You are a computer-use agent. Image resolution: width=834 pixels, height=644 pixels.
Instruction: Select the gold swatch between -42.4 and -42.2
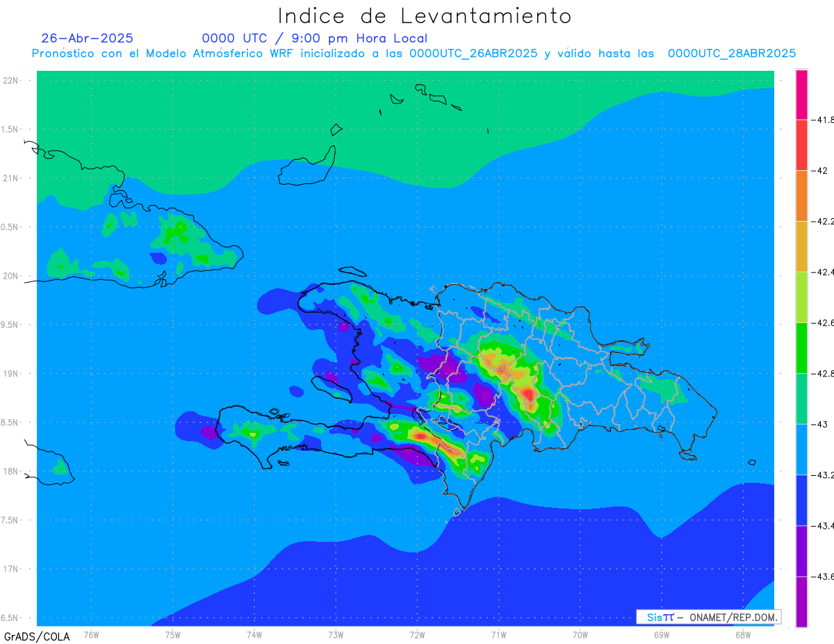tap(801, 247)
